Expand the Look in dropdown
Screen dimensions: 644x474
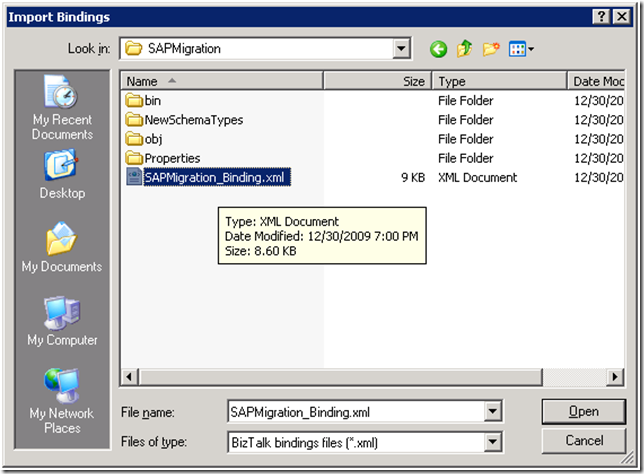[401, 49]
